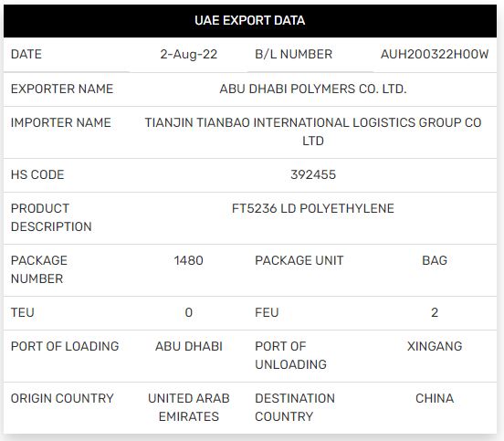Click the Tianjin Tianbao importer name

click(313, 131)
